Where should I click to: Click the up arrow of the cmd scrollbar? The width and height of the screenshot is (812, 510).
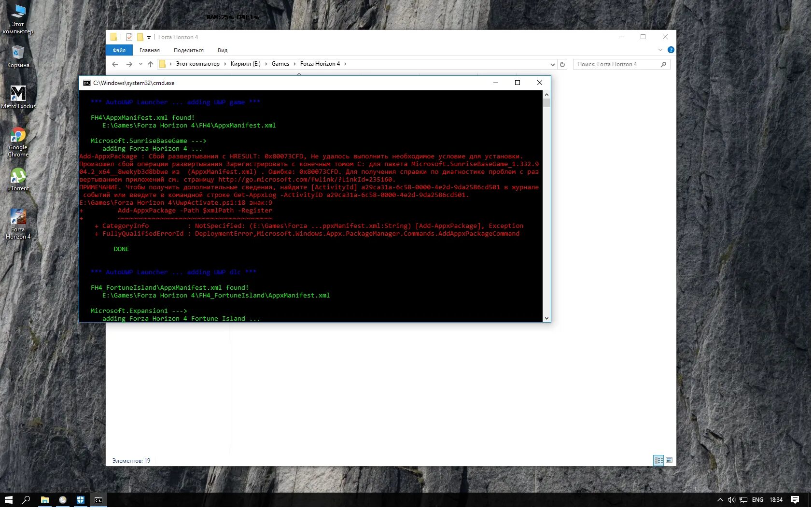coord(546,95)
